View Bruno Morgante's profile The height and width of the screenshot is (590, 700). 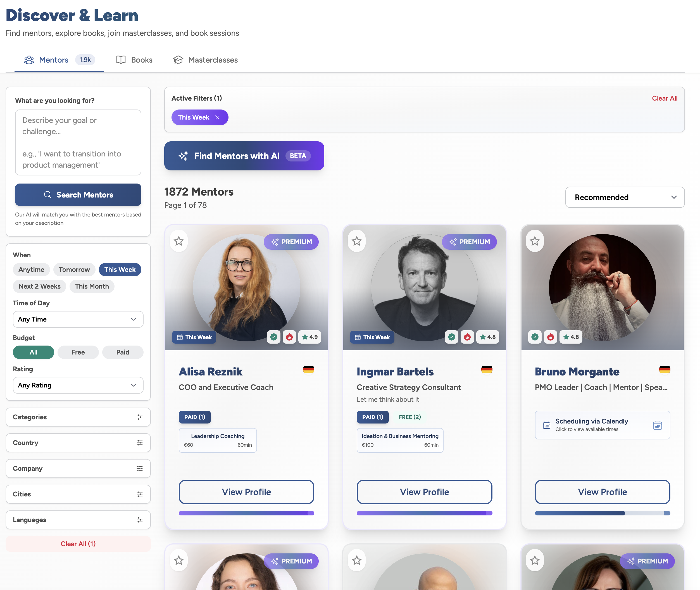point(602,492)
